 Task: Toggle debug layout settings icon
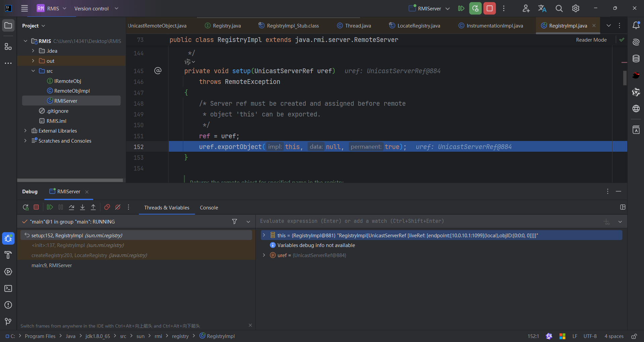click(x=623, y=207)
